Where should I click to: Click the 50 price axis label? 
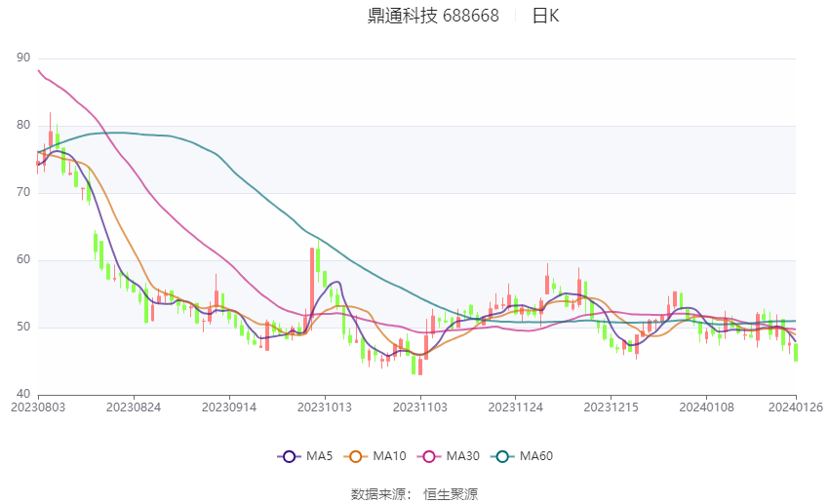[23, 327]
